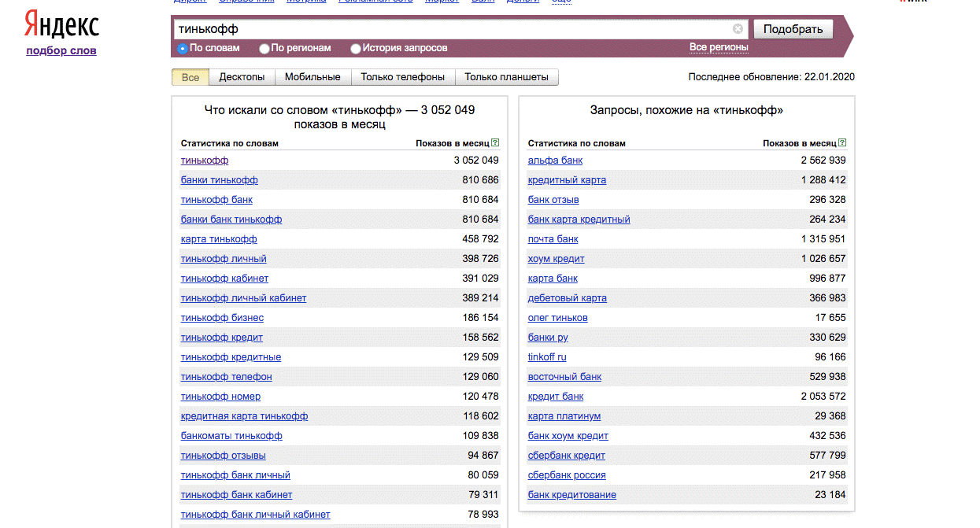980x528 pixels.
Task: Switch to Только телефоны tab
Action: [403, 77]
